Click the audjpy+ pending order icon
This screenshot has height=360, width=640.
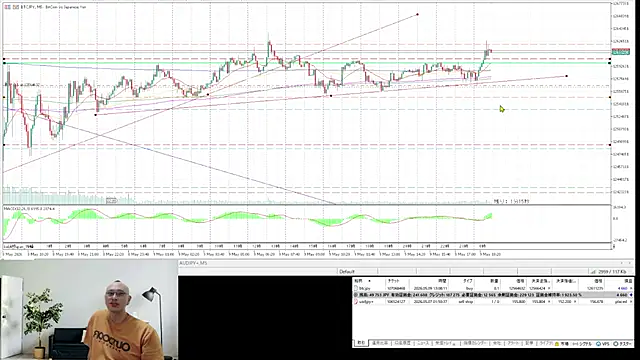click(356, 301)
